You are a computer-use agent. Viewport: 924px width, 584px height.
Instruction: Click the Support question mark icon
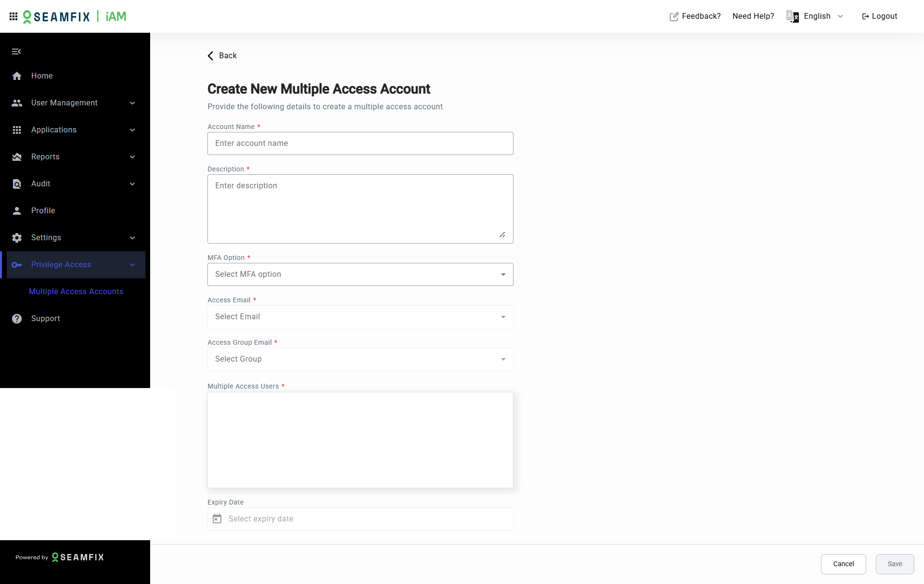click(x=17, y=319)
